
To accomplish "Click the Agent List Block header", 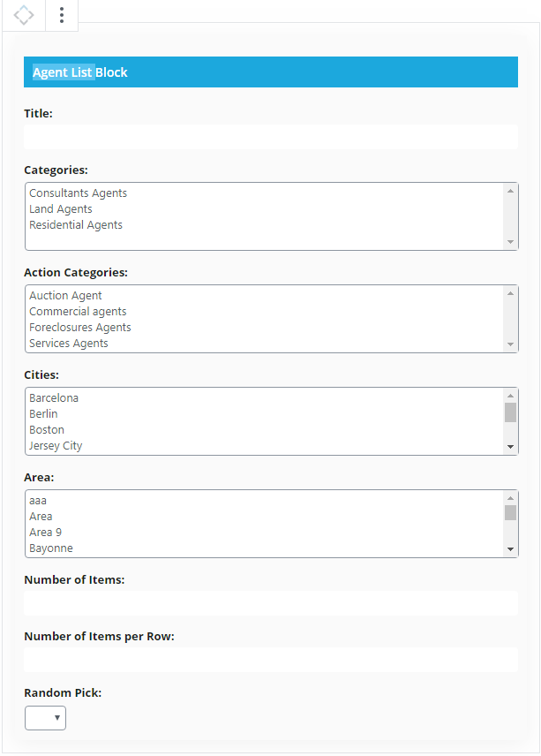I will tap(271, 72).
